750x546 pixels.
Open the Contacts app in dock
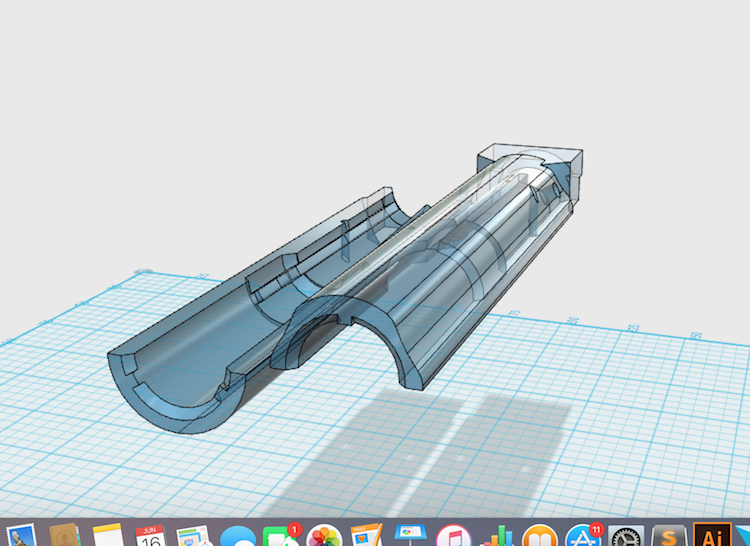pyautogui.click(x=64, y=535)
